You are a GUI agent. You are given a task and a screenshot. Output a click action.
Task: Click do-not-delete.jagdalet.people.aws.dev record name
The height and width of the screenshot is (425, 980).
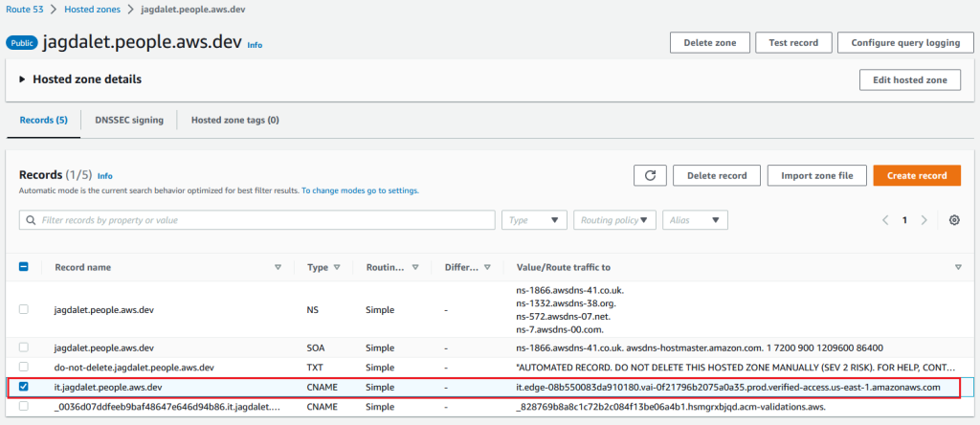click(x=134, y=368)
